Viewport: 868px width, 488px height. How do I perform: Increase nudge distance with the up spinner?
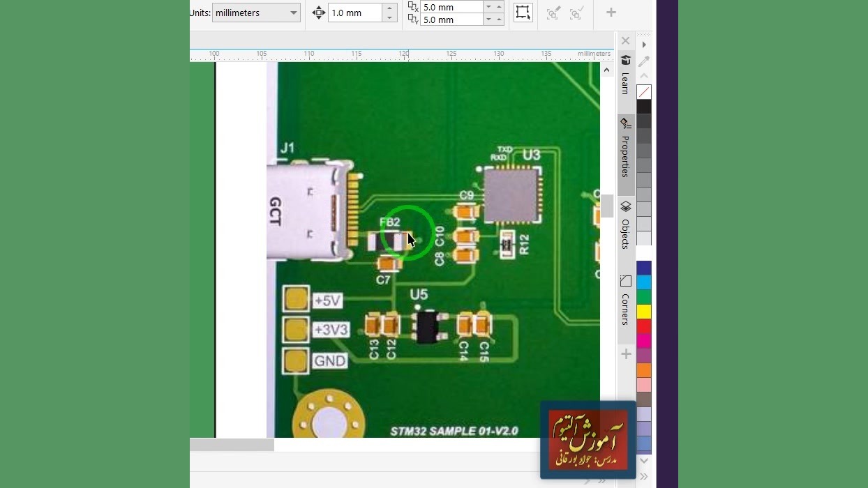pos(390,8)
